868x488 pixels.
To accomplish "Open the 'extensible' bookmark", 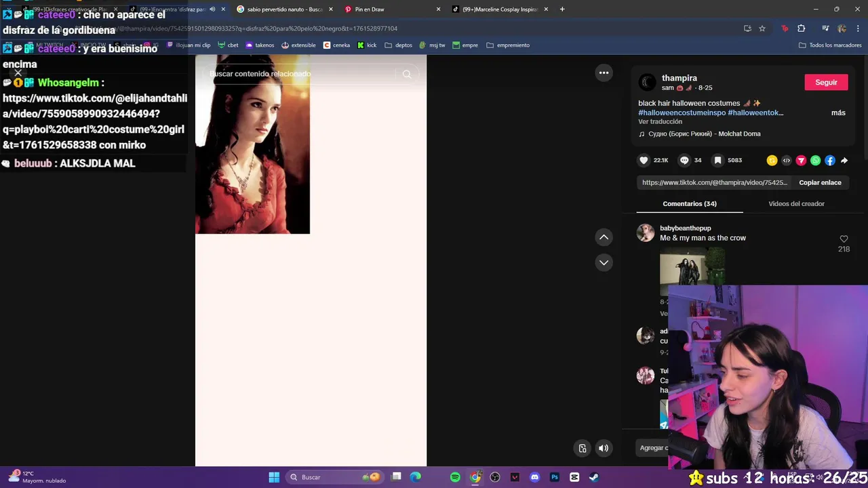I will click(x=298, y=45).
